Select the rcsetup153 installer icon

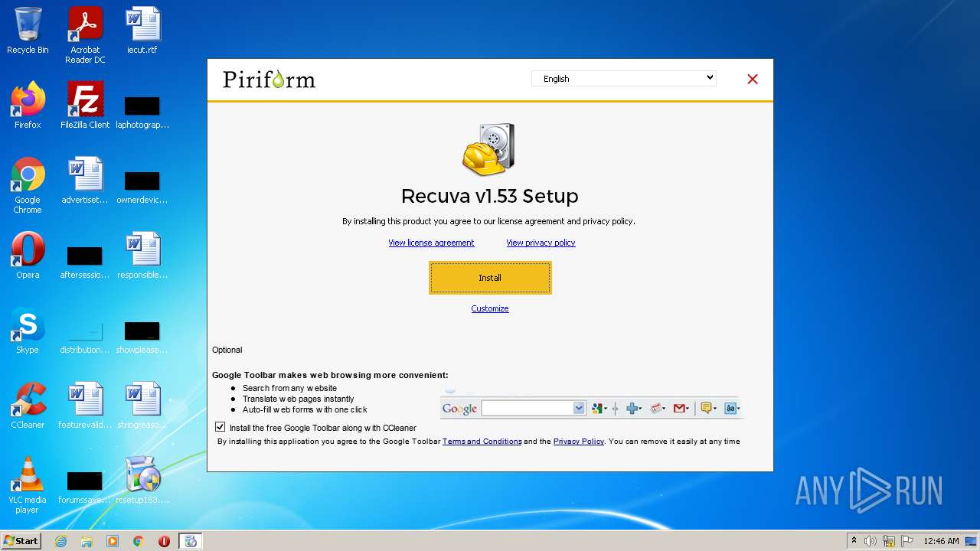coord(142,481)
